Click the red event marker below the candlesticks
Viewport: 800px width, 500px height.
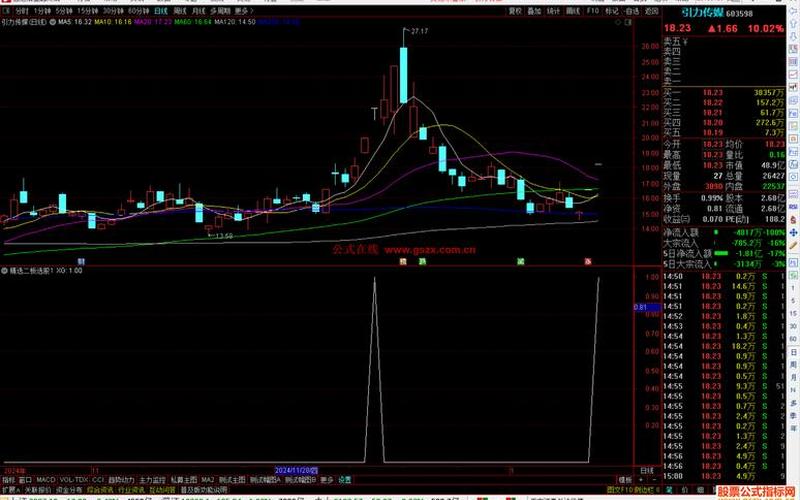(x=587, y=261)
